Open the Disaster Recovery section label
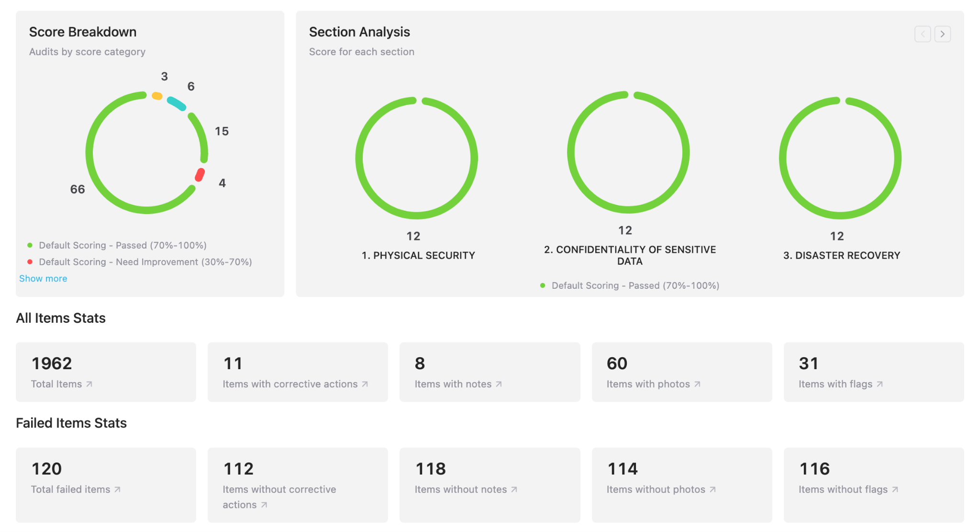The height and width of the screenshot is (532, 980). pos(841,255)
